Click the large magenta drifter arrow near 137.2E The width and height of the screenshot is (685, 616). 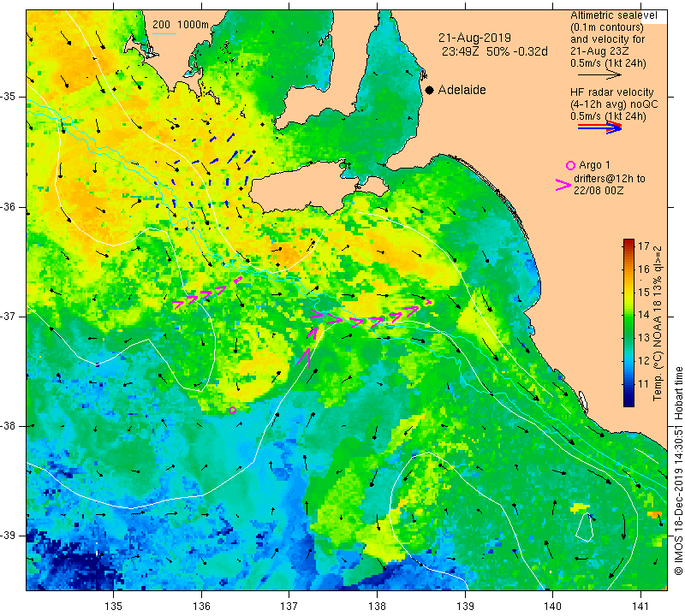[304, 357]
